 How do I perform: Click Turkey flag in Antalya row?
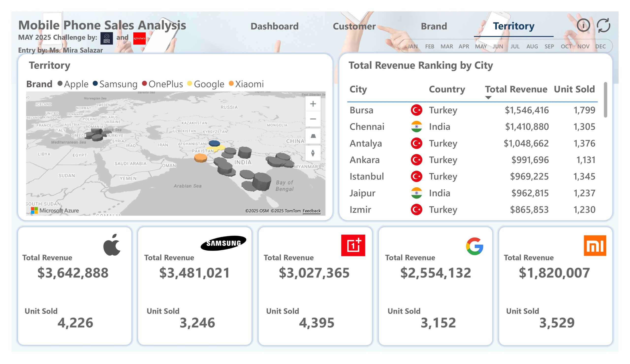pos(416,143)
